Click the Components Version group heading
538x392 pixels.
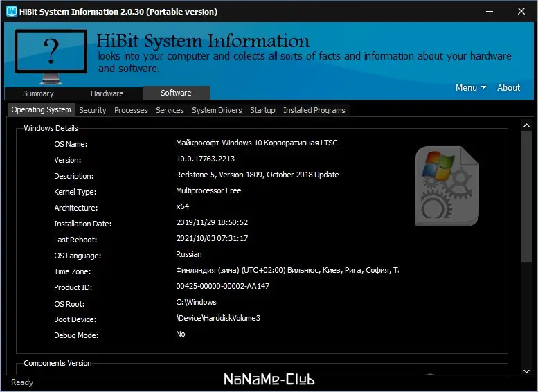pos(57,363)
